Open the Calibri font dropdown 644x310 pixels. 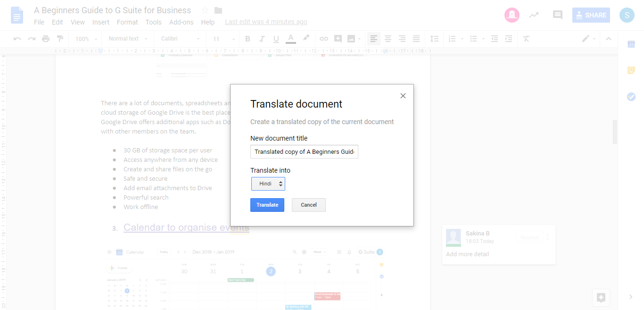[x=181, y=39]
